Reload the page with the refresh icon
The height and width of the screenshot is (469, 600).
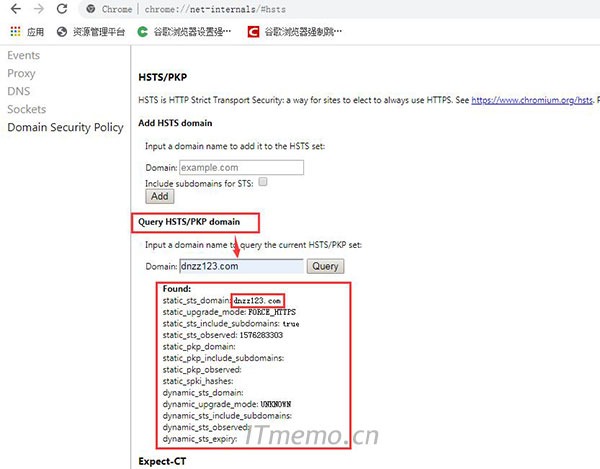pyautogui.click(x=62, y=8)
